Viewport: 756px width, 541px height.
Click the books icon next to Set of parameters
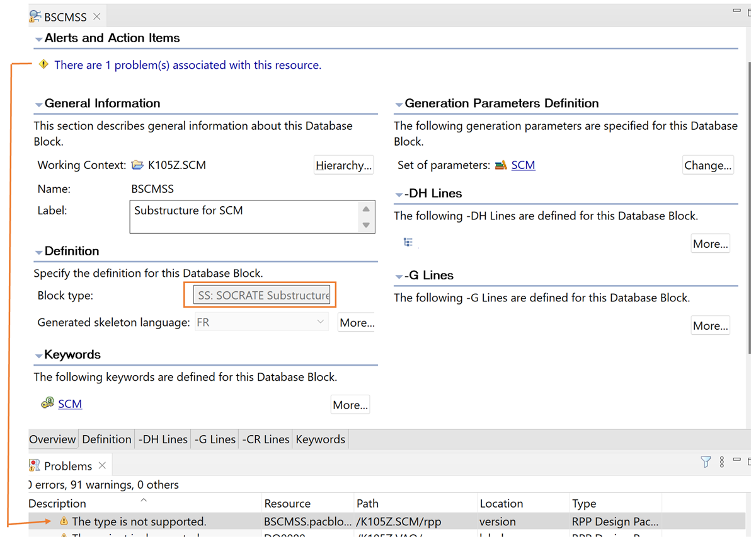(501, 165)
